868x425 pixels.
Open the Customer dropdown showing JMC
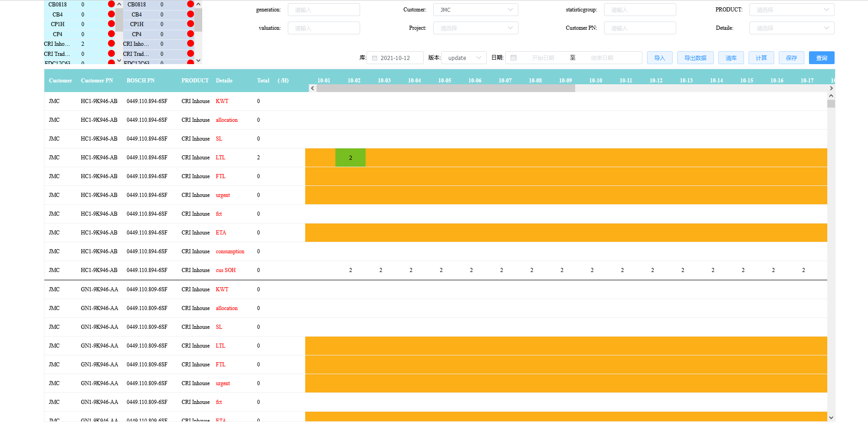pyautogui.click(x=475, y=10)
